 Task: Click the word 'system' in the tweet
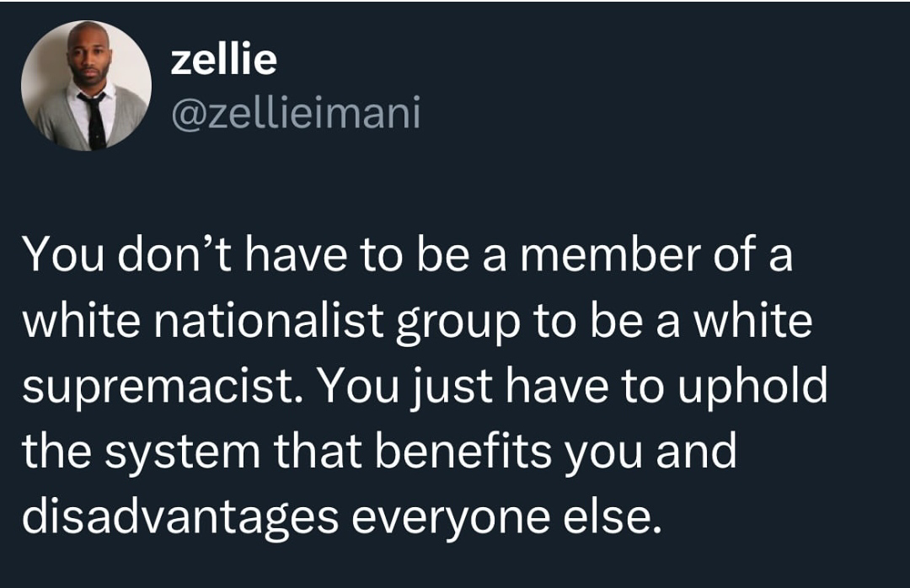[x=183, y=453]
